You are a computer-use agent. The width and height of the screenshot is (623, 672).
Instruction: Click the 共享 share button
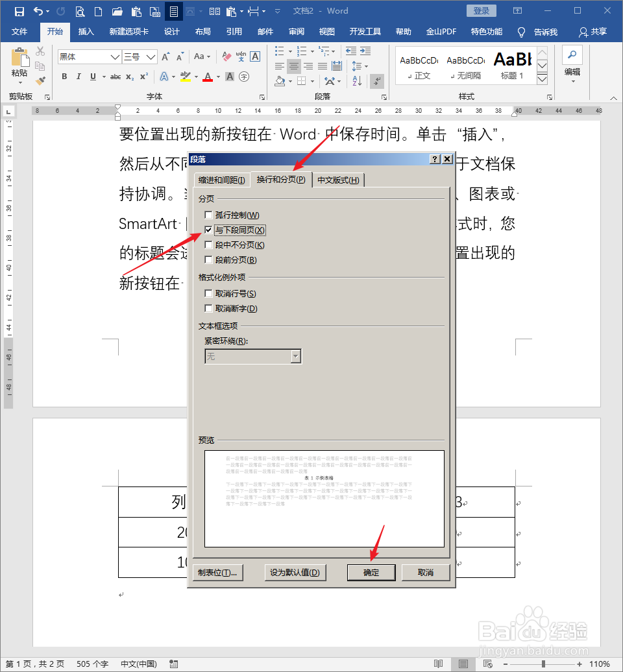(593, 32)
